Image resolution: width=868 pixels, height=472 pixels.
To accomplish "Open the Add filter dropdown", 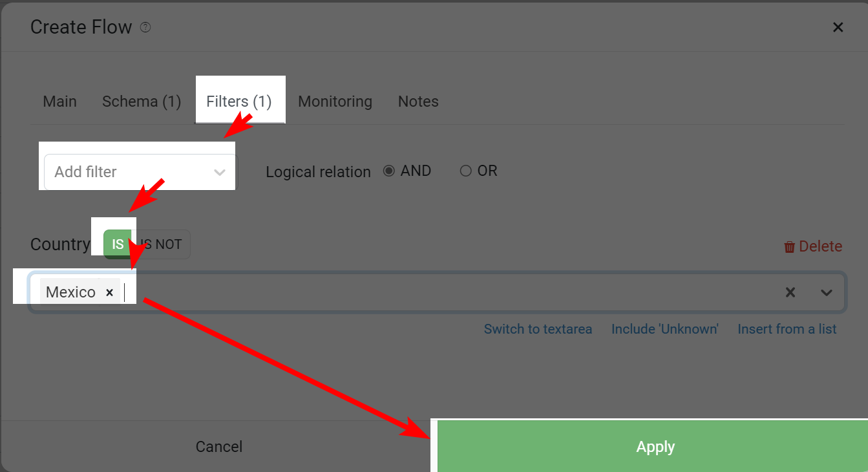I will (141, 172).
